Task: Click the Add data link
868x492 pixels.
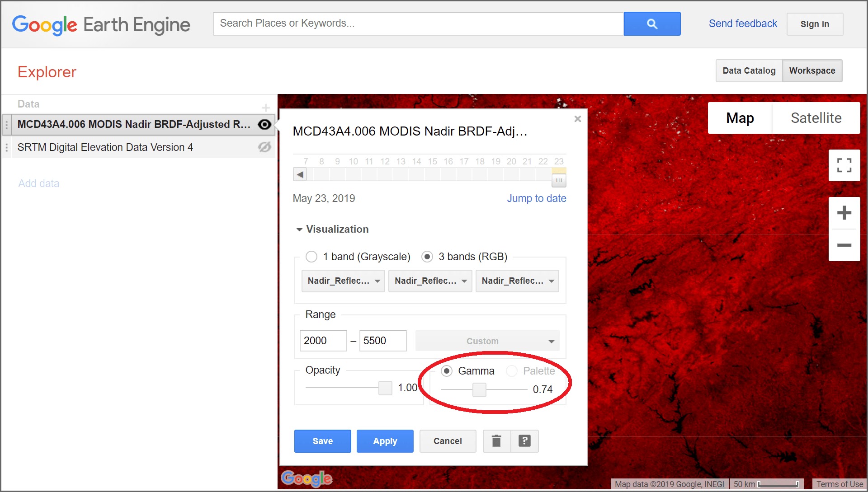Action: point(39,183)
